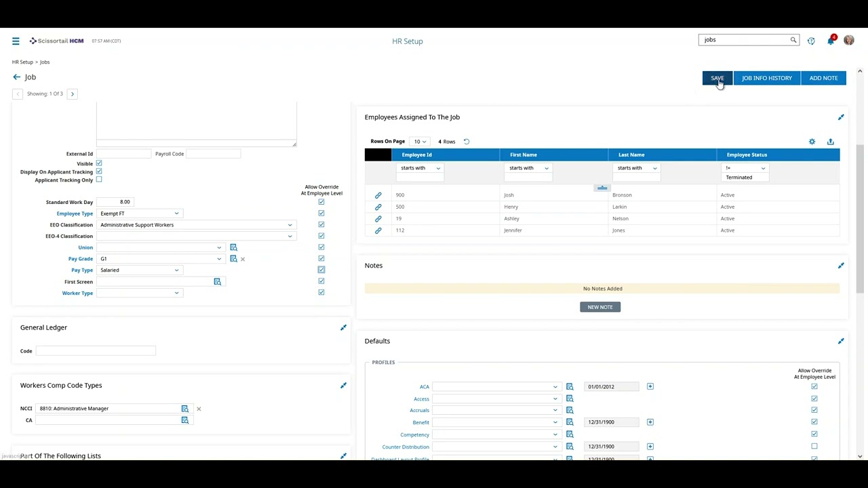
Task: Click the Save button
Action: 717,78
